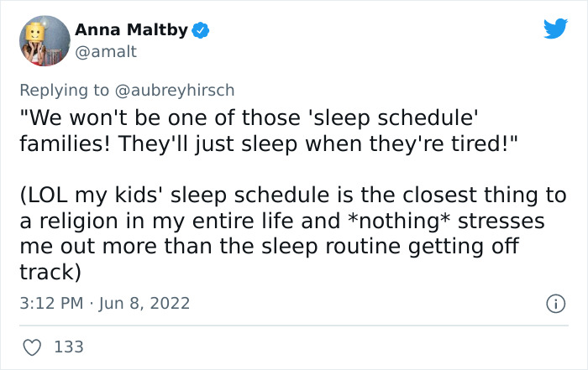Open the 3:12 PM timestamp

coord(49,303)
